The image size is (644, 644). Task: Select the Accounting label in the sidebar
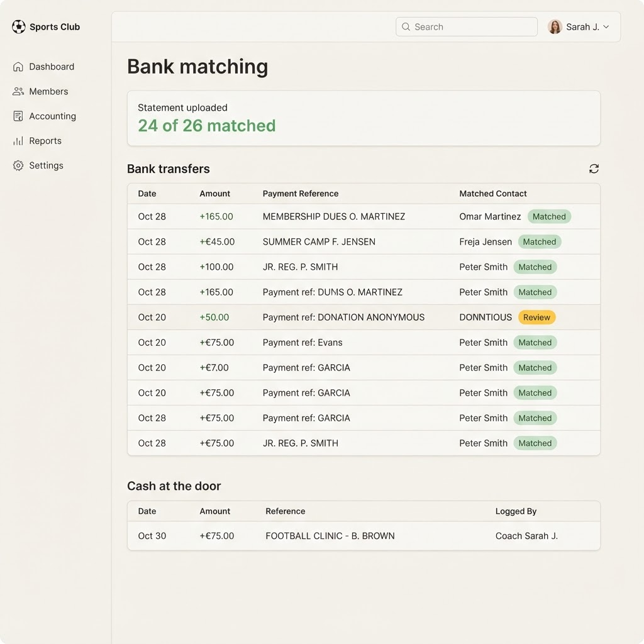[53, 116]
